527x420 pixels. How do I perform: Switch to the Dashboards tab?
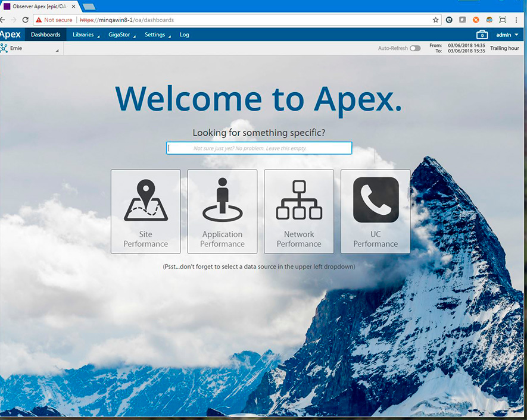click(46, 35)
